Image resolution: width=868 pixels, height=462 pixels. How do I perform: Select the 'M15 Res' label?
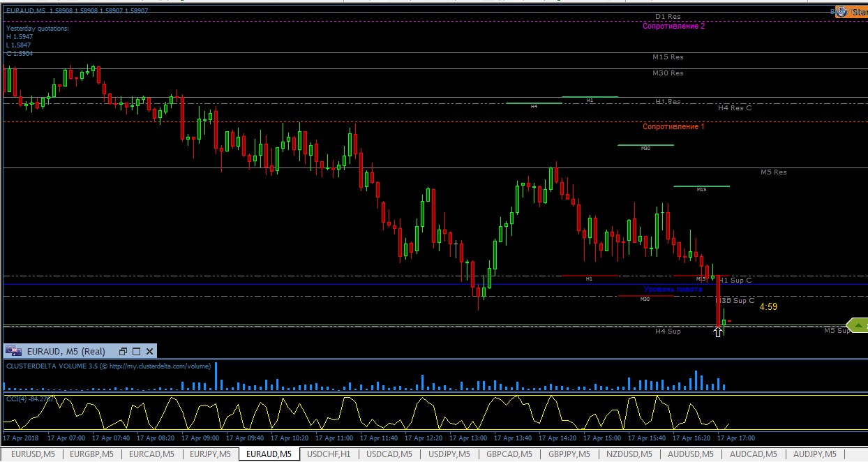pos(668,57)
